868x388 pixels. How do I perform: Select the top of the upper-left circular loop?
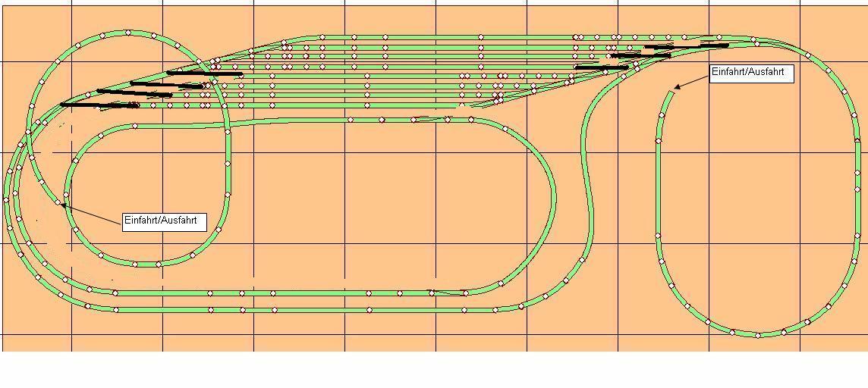tap(127, 33)
